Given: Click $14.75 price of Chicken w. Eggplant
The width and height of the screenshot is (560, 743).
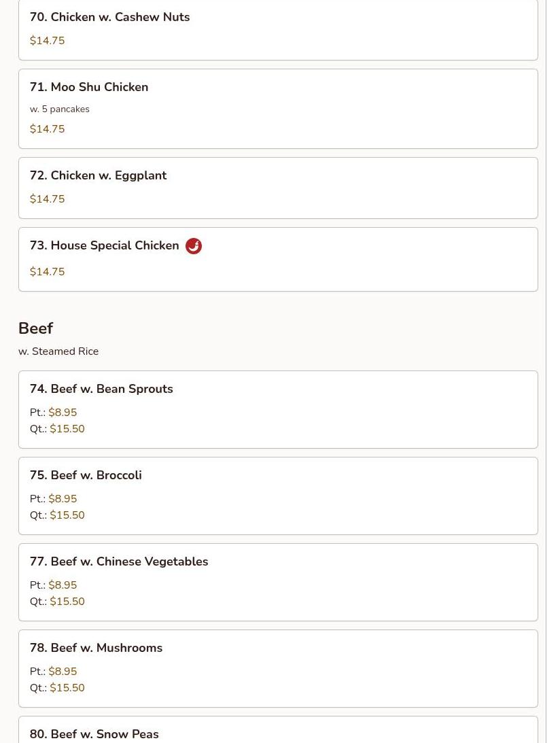Looking at the screenshot, I should click(x=48, y=199).
